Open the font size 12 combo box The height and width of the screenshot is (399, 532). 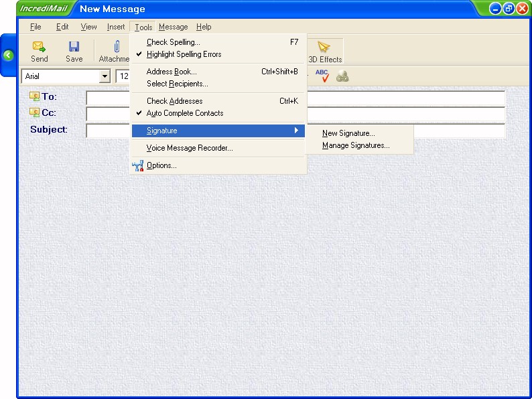123,76
